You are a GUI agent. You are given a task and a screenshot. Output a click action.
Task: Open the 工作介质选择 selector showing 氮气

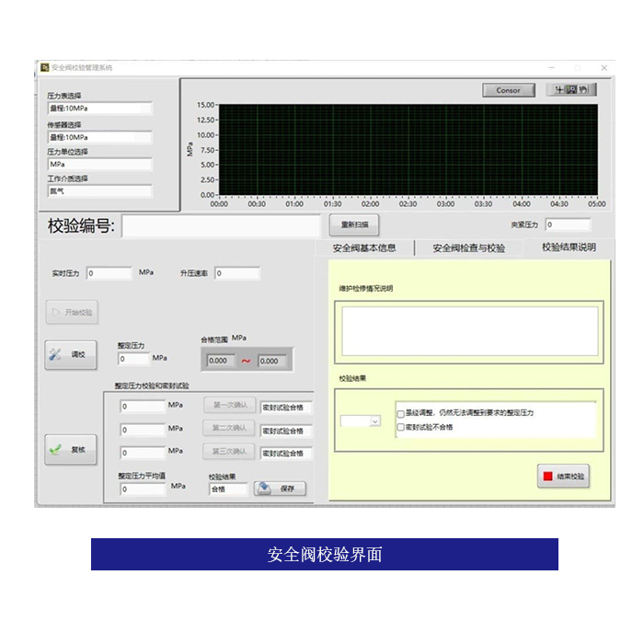[x=99, y=191]
